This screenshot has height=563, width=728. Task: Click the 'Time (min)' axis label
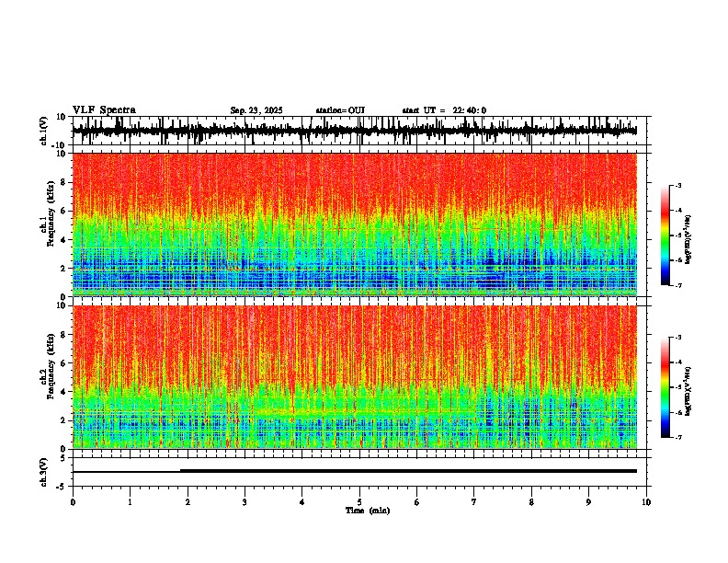(368, 511)
